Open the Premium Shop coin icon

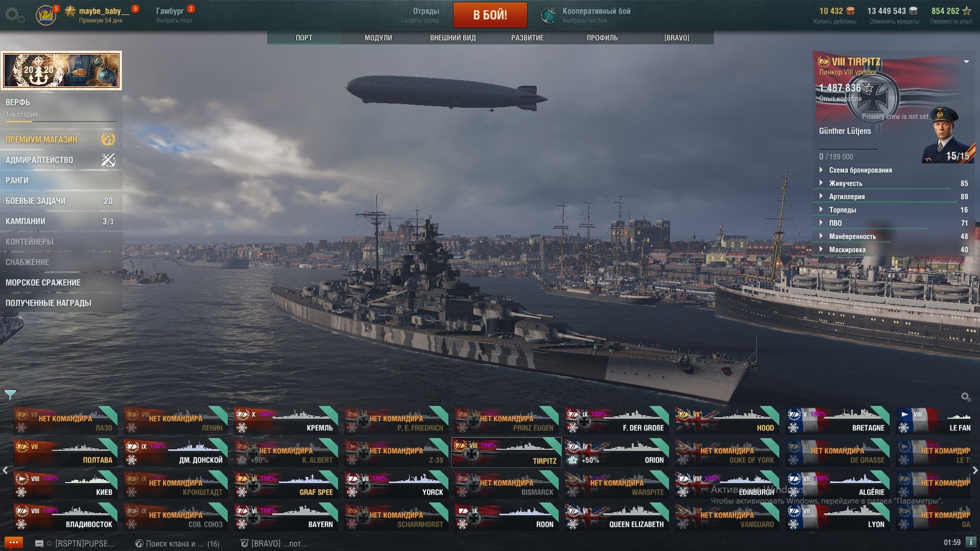[108, 139]
